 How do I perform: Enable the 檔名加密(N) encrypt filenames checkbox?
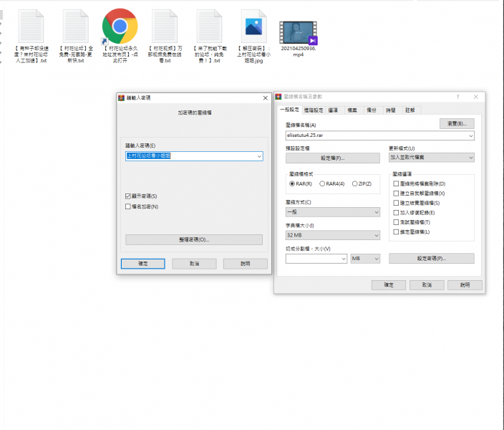[127, 206]
